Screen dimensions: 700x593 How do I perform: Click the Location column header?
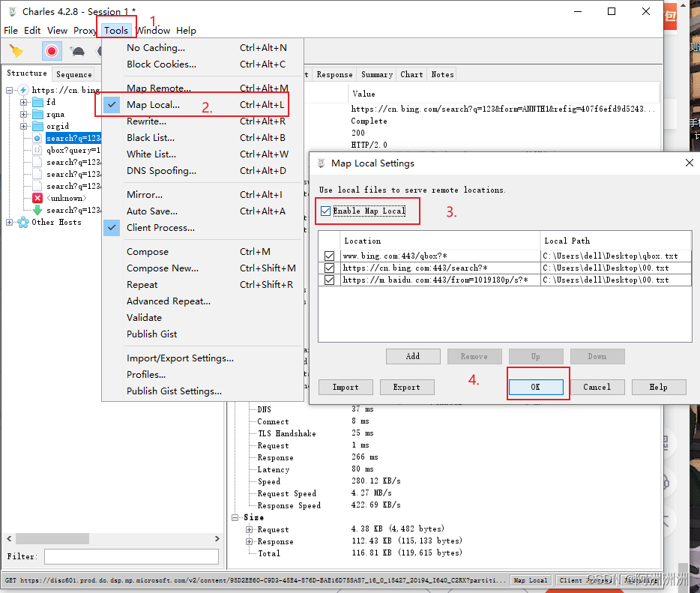[440, 241]
